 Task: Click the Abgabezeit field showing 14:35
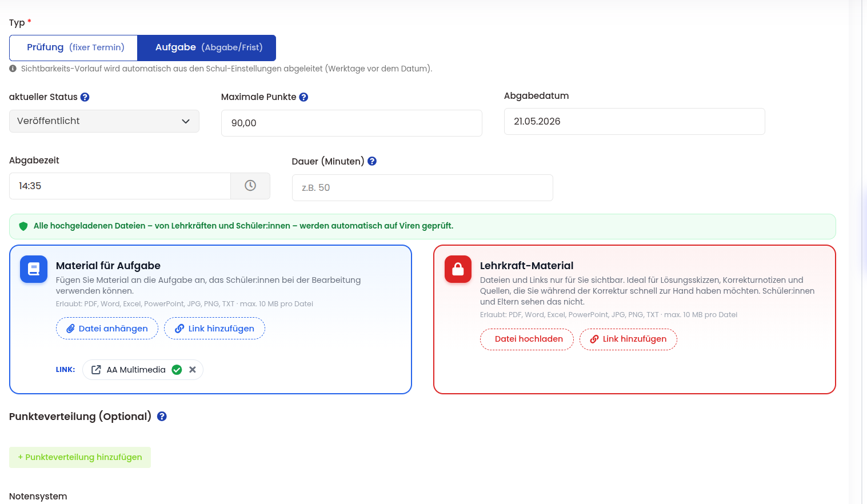120,186
